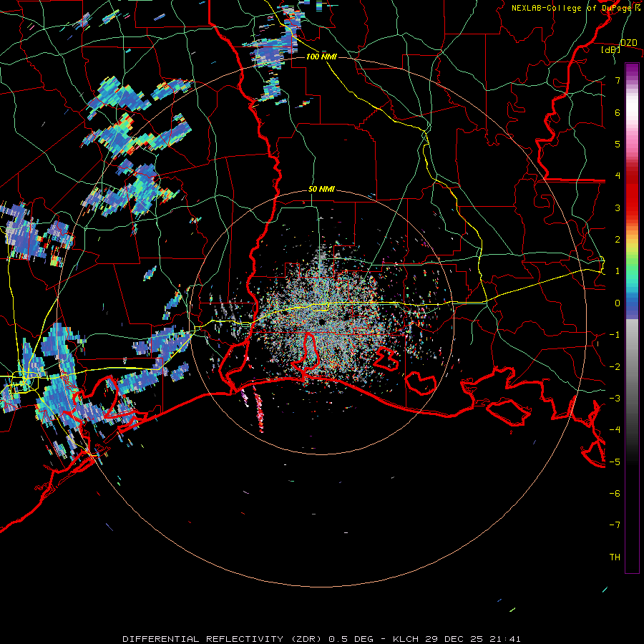The width and height of the screenshot is (644, 644).
Task: Click the [dB] unit label
Action: click(611, 49)
